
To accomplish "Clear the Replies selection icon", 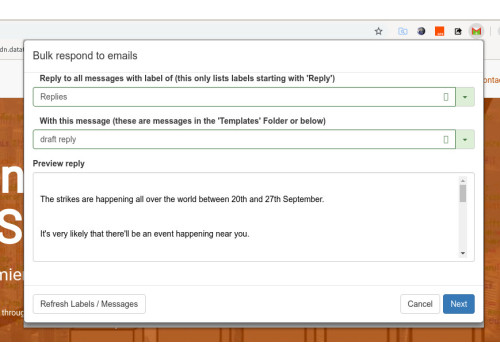I will click(x=446, y=97).
